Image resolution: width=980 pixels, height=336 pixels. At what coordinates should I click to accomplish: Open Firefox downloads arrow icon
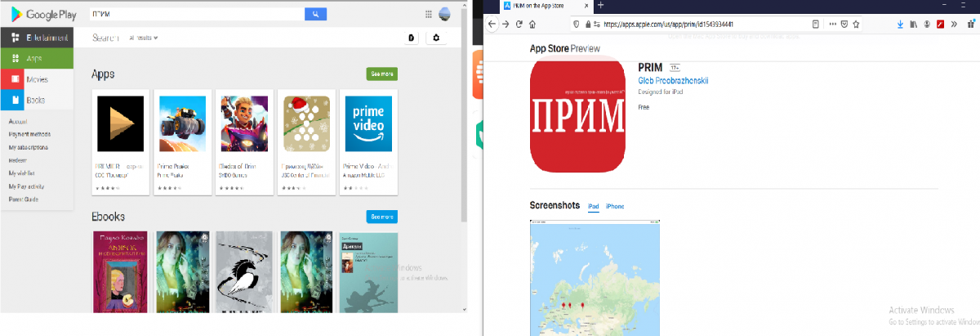[x=900, y=25]
